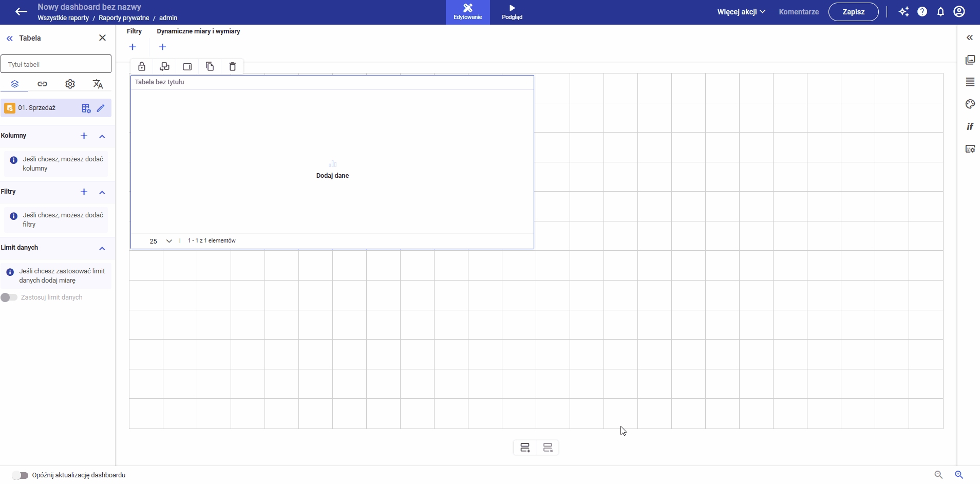The width and height of the screenshot is (980, 484).
Task: Collapse the Limit danych section
Action: [x=102, y=248]
